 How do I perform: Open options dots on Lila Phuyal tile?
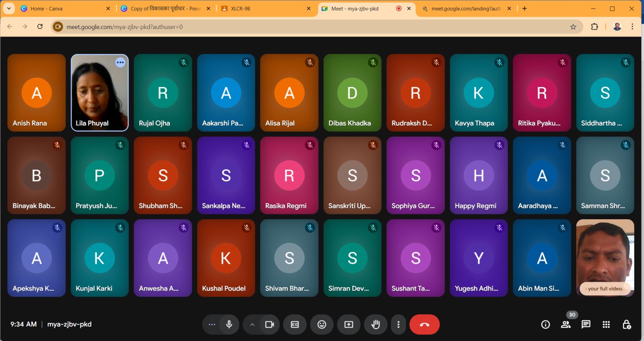coord(120,62)
